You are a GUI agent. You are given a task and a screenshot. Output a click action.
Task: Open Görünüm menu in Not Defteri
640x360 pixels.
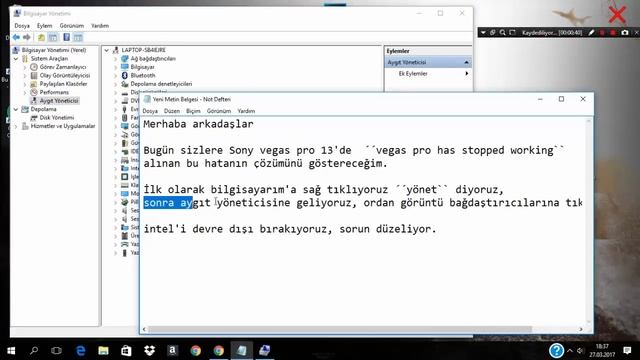219,111
